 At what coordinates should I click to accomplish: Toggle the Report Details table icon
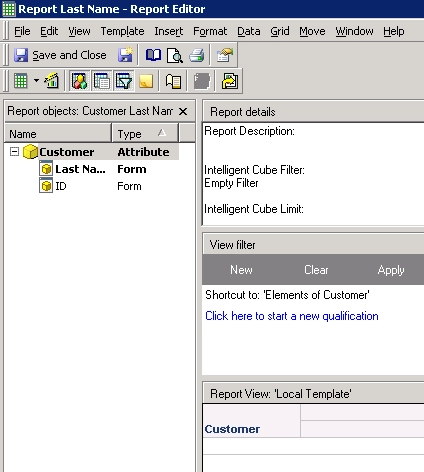(x=102, y=81)
